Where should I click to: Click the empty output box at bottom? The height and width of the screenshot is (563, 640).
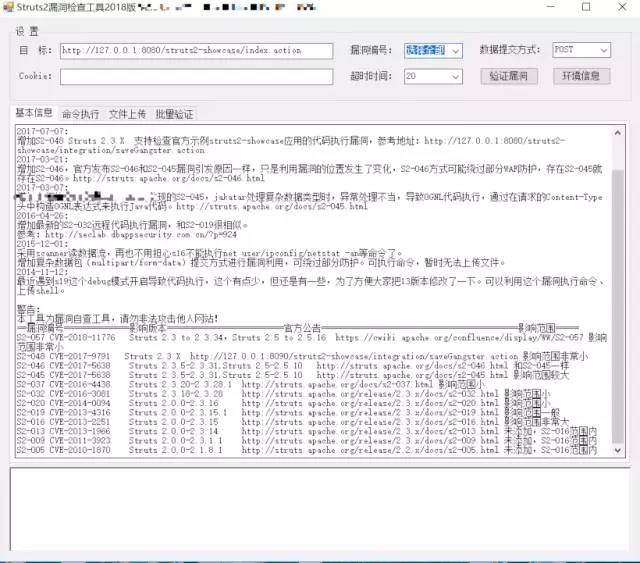coord(320,509)
